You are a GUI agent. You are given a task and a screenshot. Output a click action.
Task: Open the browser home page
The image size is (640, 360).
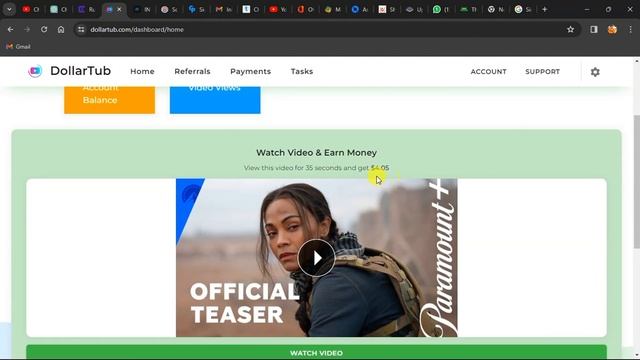[x=61, y=29]
